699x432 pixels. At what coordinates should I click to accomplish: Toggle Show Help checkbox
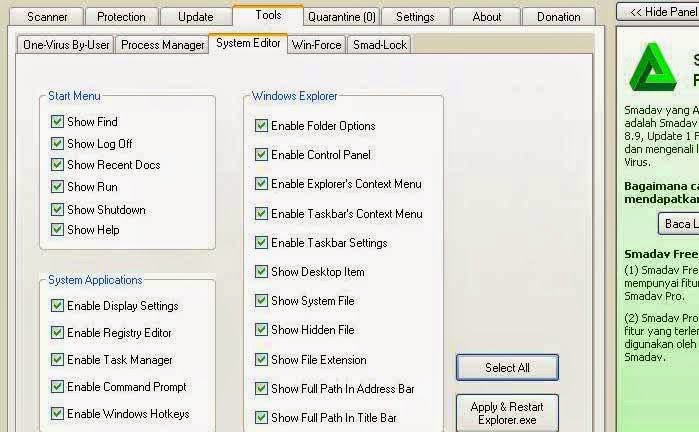click(57, 230)
